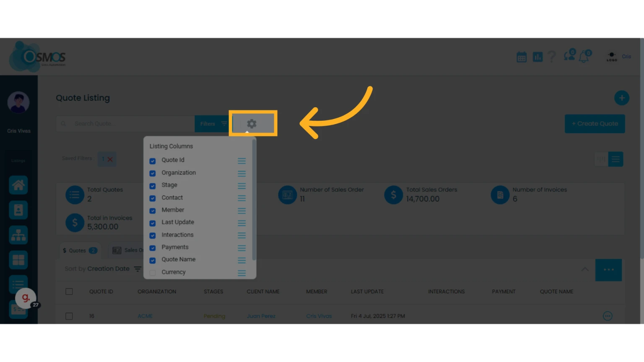Click the Total Sales Orders dollar icon
Image resolution: width=644 pixels, height=362 pixels.
coord(394,195)
